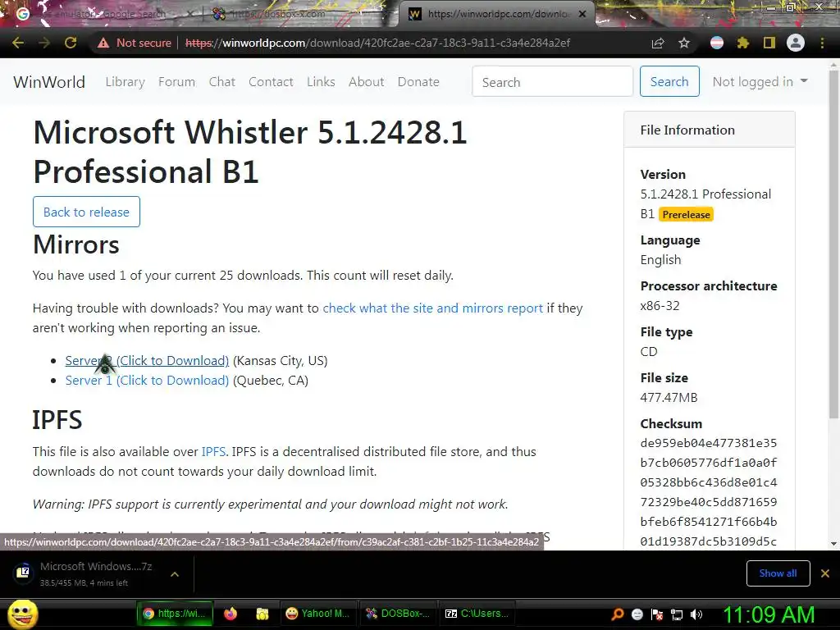The image size is (840, 630).
Task: Open the site and mirrors report link
Action: [433, 308]
